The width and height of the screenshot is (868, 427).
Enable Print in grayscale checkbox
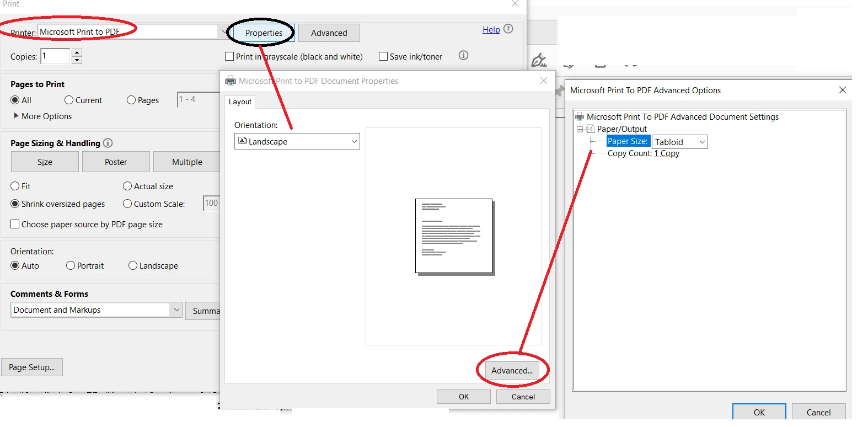click(x=229, y=56)
